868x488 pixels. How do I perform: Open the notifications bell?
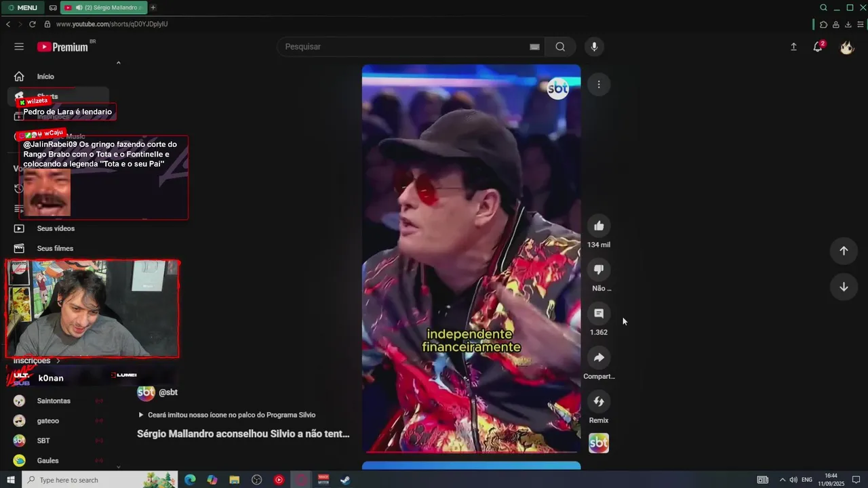[x=818, y=47]
